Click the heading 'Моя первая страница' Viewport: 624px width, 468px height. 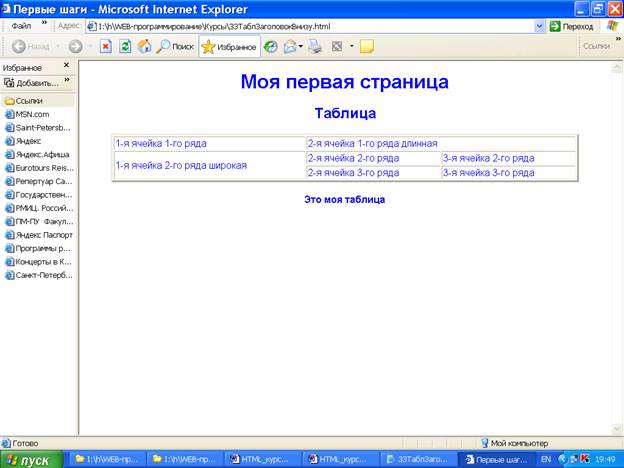(x=345, y=81)
